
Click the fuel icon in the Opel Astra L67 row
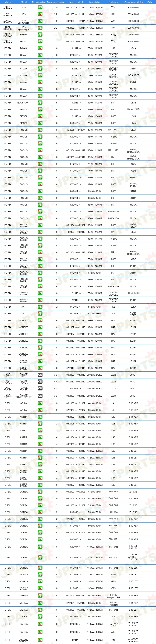click(40, 464)
